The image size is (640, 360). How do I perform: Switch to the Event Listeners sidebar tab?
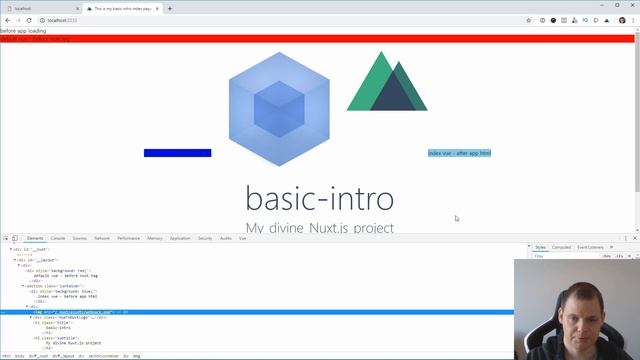pos(590,247)
